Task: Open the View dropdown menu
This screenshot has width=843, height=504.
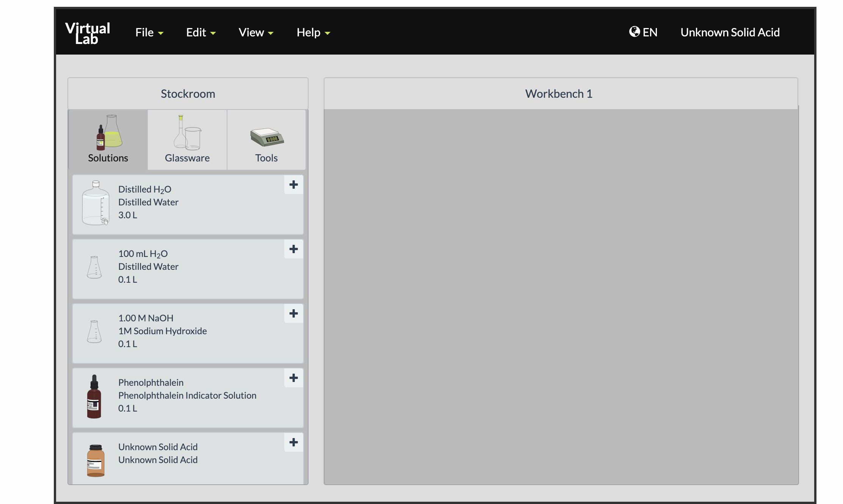Action: [x=256, y=33]
